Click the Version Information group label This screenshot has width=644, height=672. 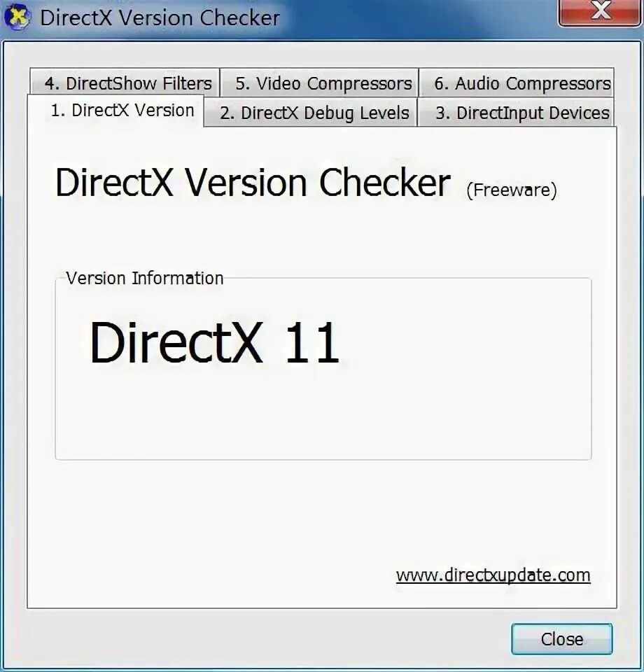click(145, 278)
